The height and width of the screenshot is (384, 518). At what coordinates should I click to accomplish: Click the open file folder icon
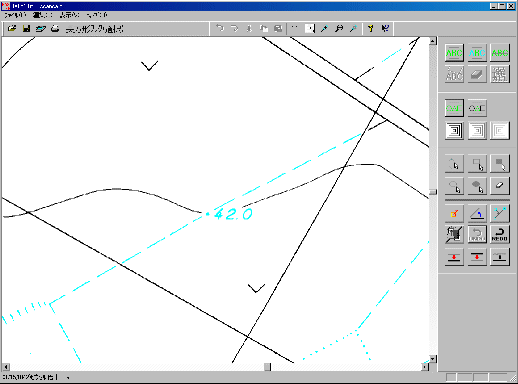tap(12, 29)
